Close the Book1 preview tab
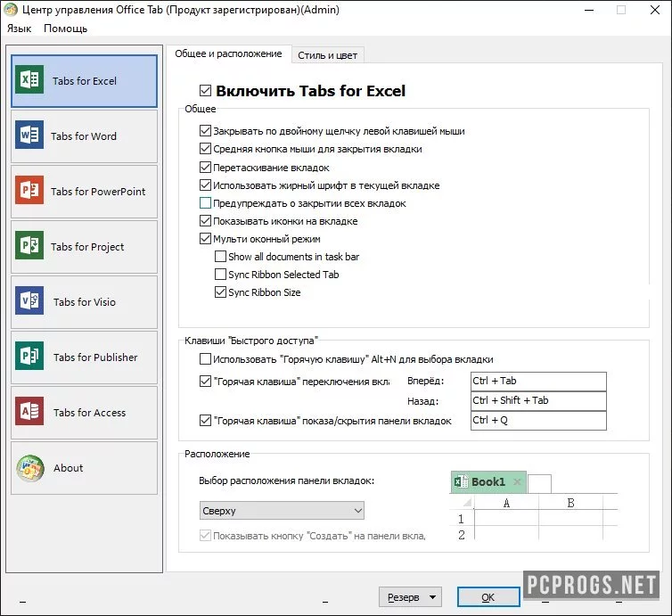 (517, 481)
